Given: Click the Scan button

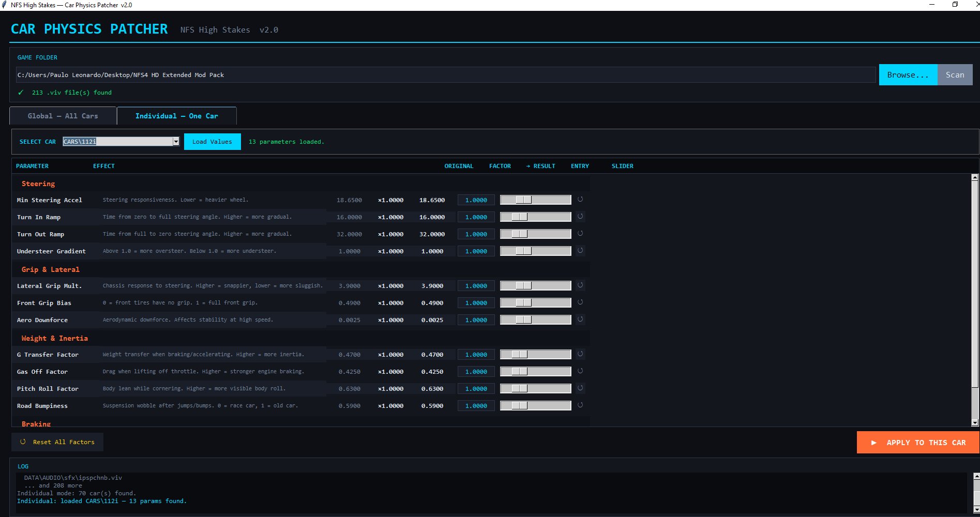Looking at the screenshot, I should 955,75.
